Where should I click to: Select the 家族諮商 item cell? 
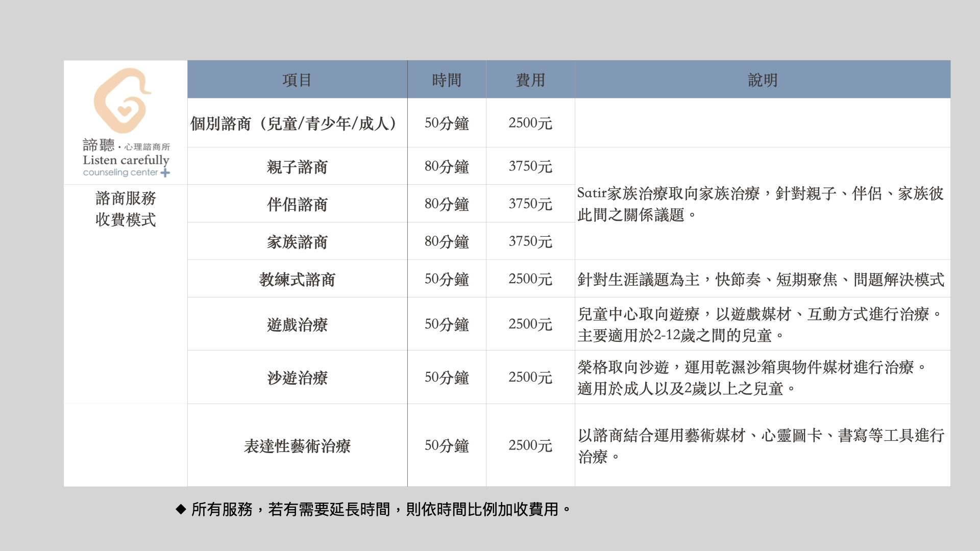tap(297, 242)
